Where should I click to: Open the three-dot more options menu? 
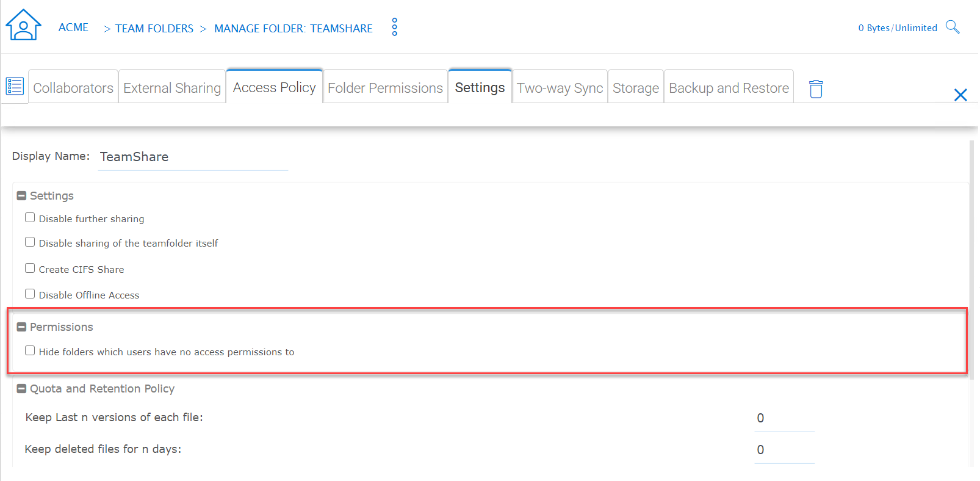(x=395, y=27)
